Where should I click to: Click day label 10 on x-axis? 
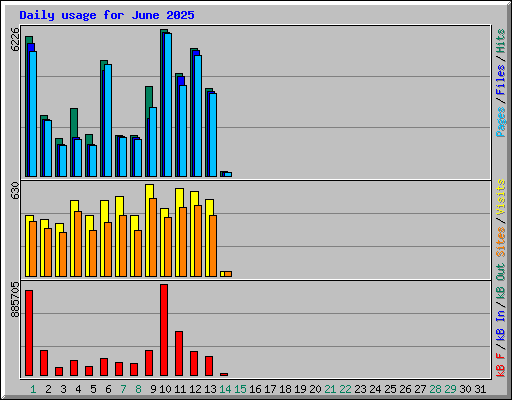[x=165, y=389]
